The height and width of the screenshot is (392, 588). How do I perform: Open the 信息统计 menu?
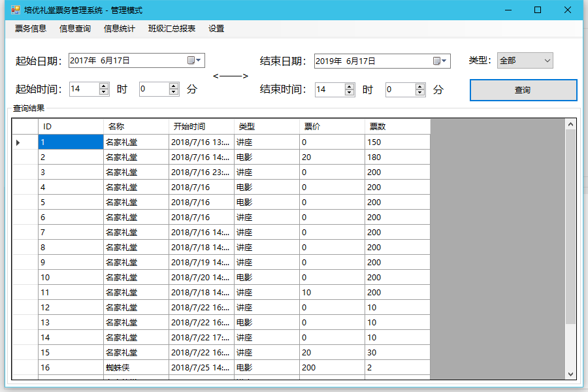[x=120, y=29]
